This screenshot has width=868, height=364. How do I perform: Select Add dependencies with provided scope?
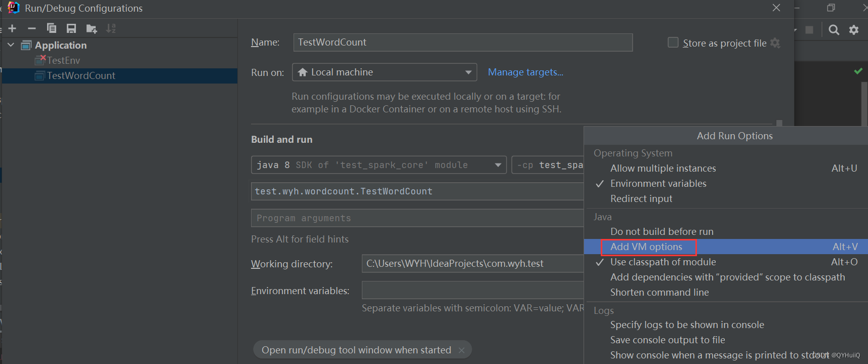tap(726, 277)
